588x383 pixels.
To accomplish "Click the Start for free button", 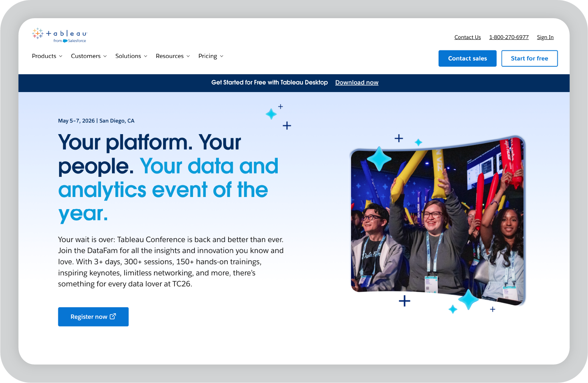I will (x=530, y=58).
